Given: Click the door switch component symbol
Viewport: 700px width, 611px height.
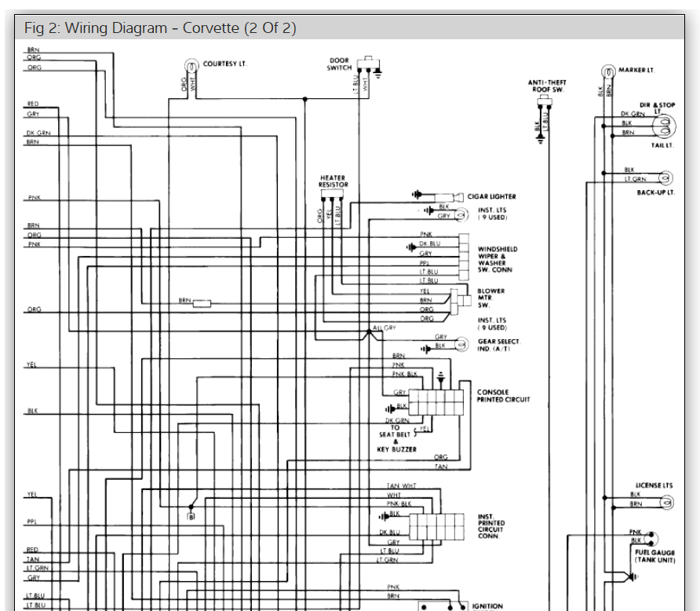Looking at the screenshot, I should [x=369, y=64].
